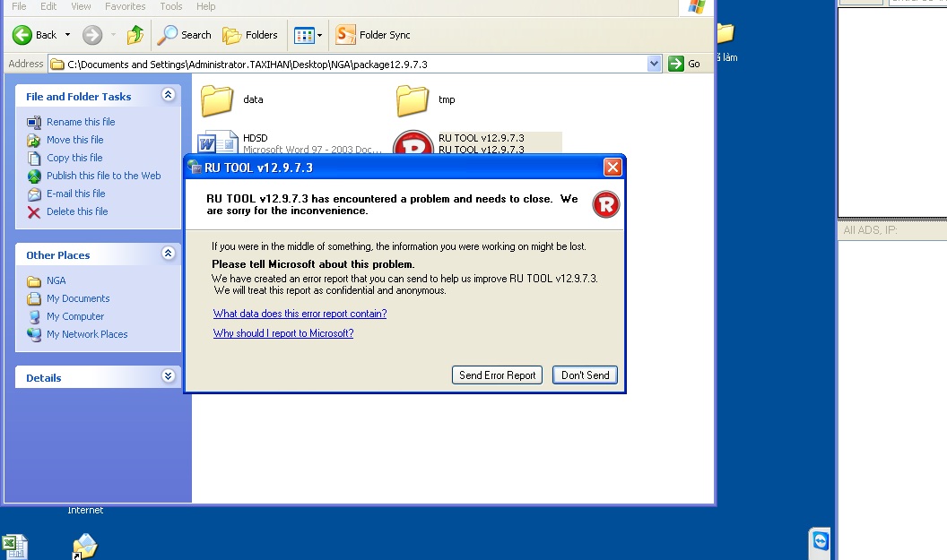
Task: Click the desktop folder icon near làm
Action: pos(725,33)
